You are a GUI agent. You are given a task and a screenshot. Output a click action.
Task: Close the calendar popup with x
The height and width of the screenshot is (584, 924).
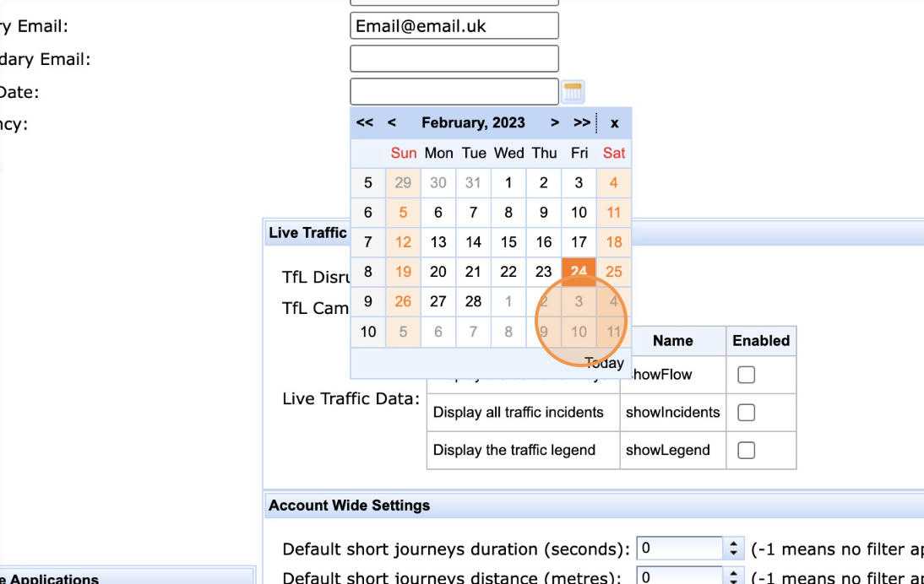614,123
